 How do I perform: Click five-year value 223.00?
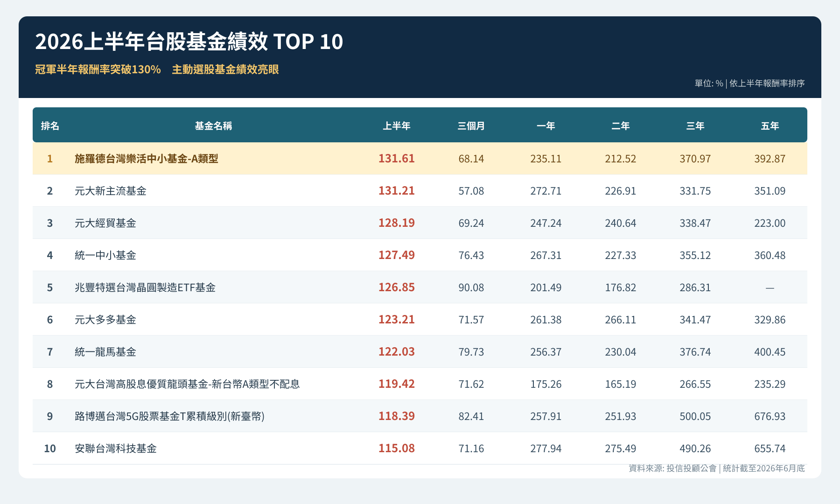pyautogui.click(x=770, y=223)
